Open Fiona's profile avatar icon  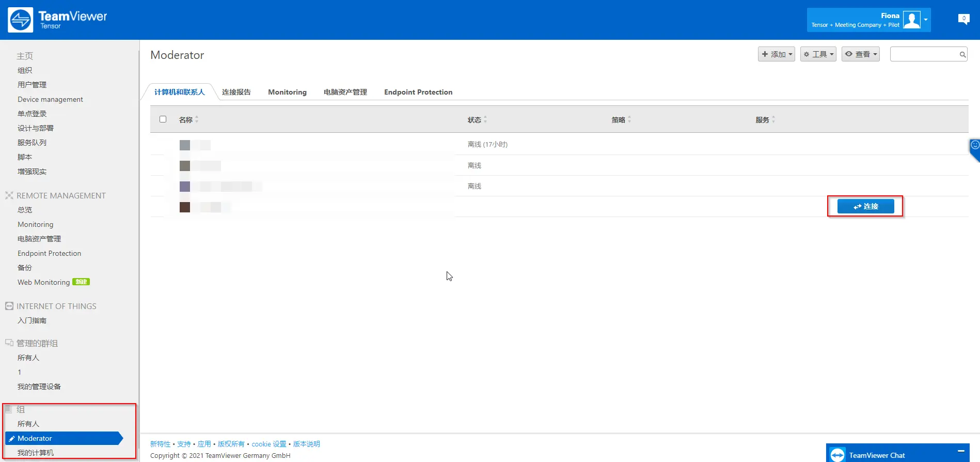point(911,20)
